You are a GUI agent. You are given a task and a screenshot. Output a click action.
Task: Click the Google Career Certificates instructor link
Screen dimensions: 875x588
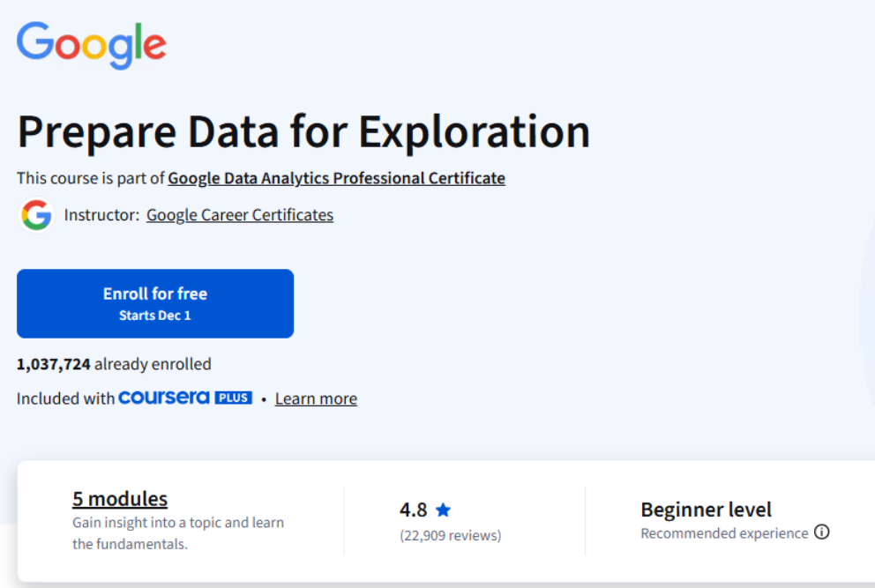point(239,214)
